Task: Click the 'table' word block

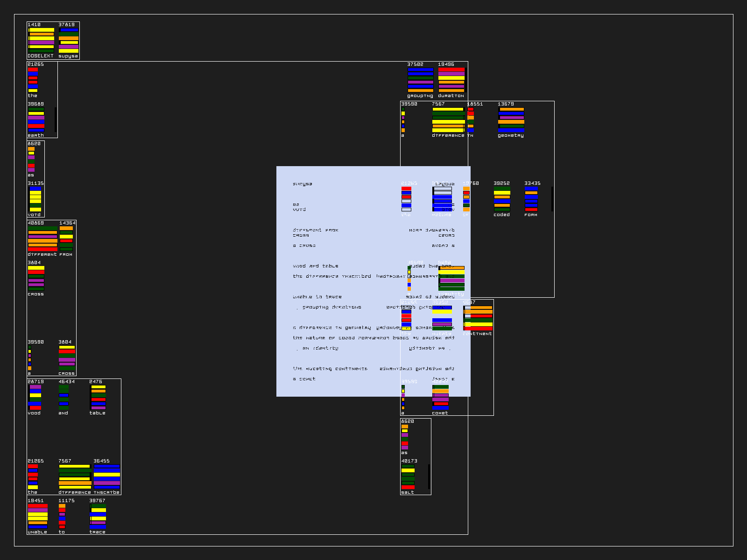Action: (98, 397)
